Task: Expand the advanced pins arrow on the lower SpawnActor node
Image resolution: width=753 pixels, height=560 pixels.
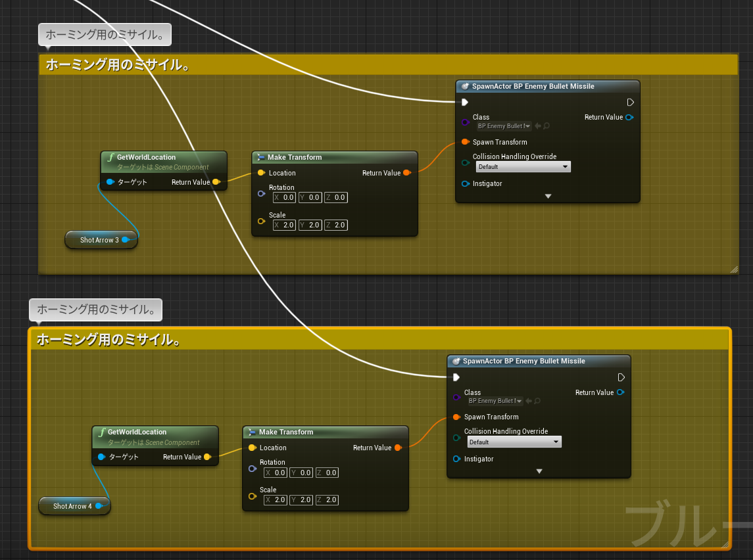Action: point(539,471)
